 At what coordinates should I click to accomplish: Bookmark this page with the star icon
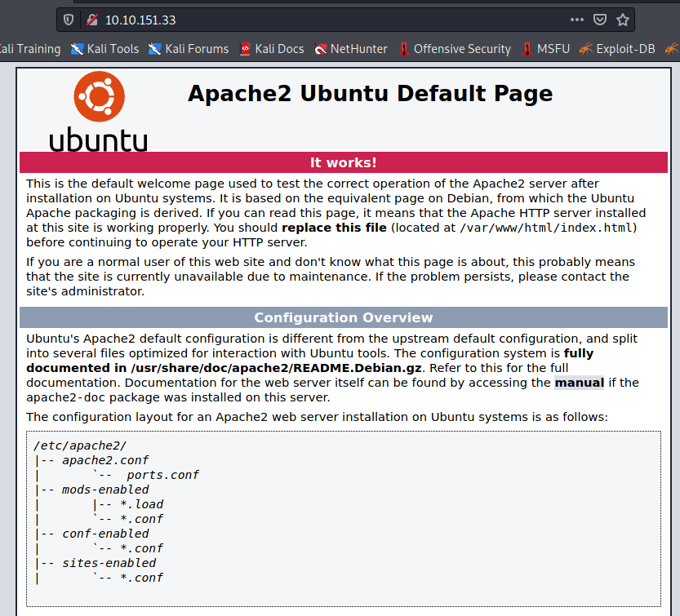click(x=622, y=20)
